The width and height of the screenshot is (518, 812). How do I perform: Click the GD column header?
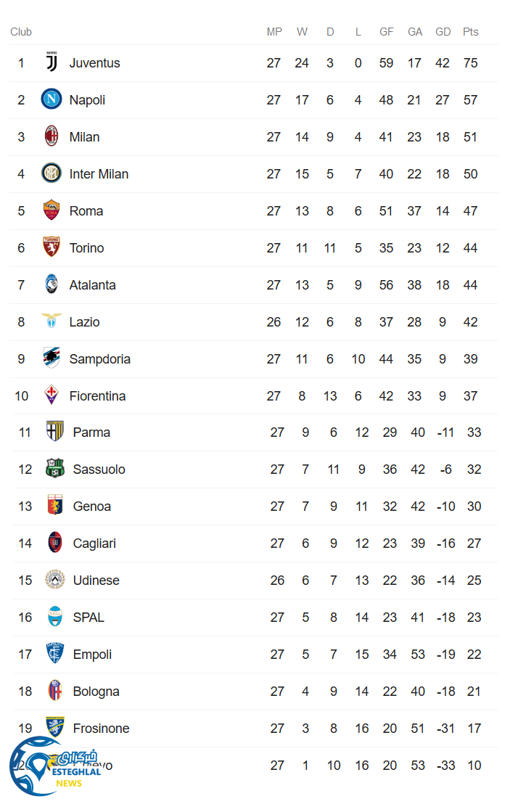pyautogui.click(x=443, y=32)
